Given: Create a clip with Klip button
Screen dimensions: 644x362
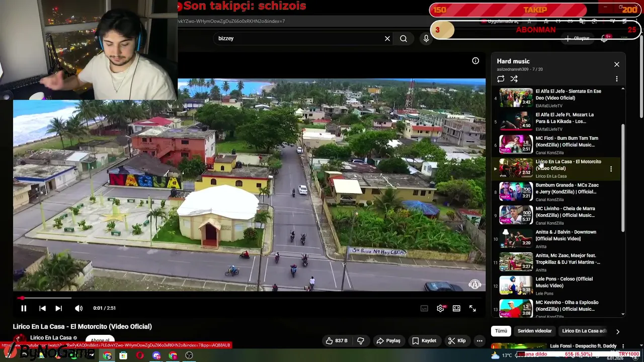Looking at the screenshot, I should pos(457,341).
